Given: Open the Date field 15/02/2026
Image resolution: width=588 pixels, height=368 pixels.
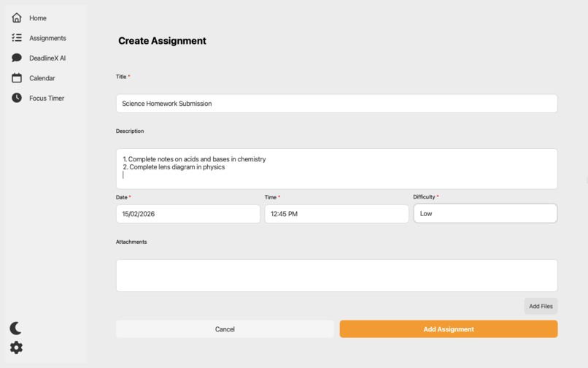Looking at the screenshot, I should coord(188,214).
